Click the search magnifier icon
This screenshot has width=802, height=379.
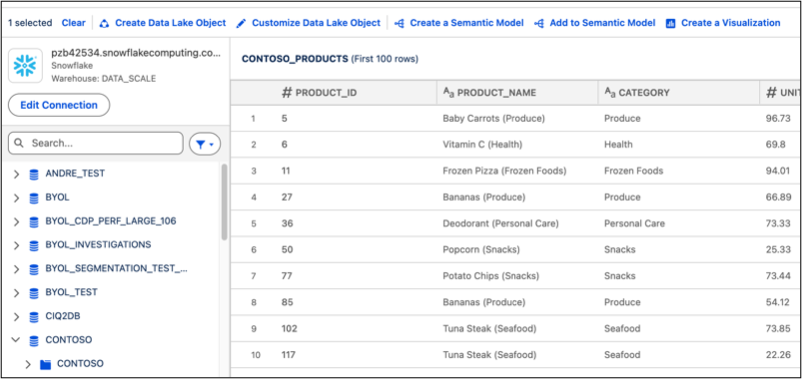tap(19, 143)
